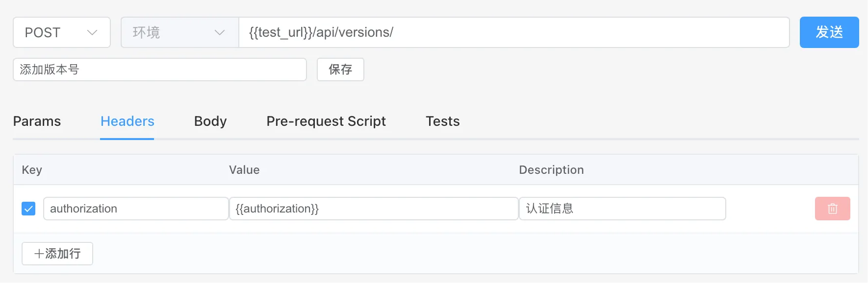Click the 添加版本号 request name field
This screenshot has height=283, width=868.
tap(159, 70)
